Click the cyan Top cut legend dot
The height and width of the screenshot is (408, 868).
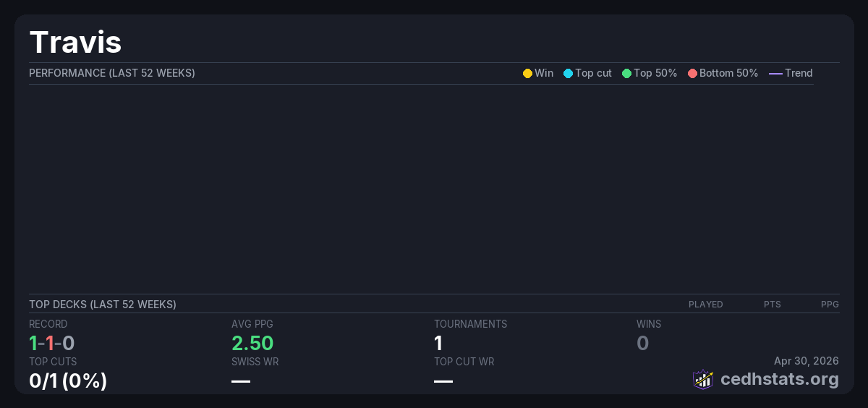coord(568,73)
